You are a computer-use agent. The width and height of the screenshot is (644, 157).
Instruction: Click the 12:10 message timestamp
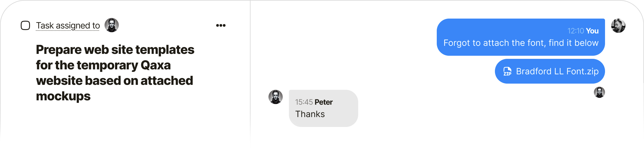click(x=575, y=31)
